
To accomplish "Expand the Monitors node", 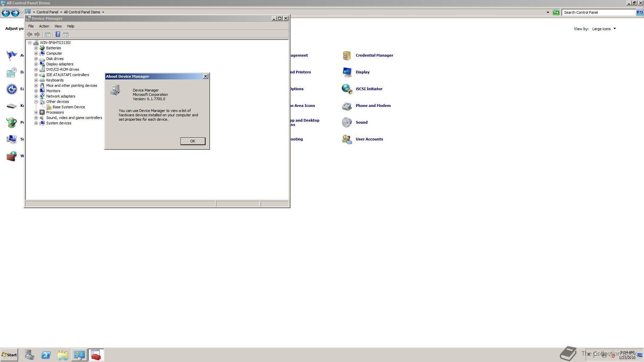I will coord(36,91).
